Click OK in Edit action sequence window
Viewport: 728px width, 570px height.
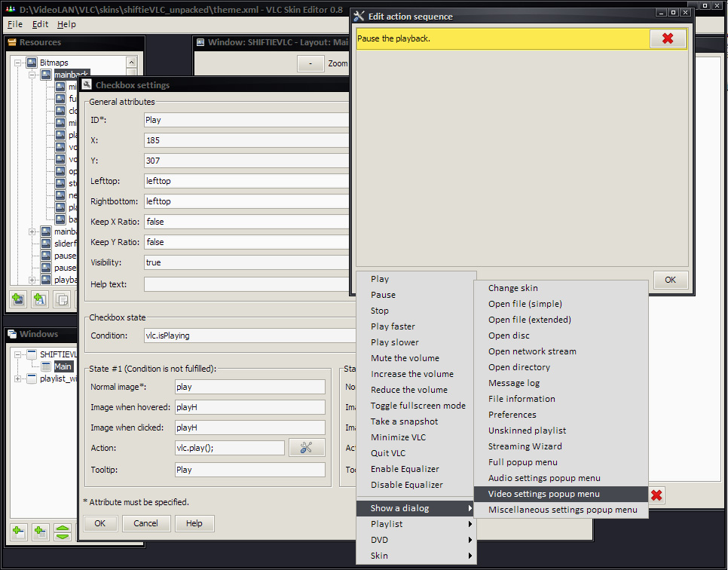670,280
